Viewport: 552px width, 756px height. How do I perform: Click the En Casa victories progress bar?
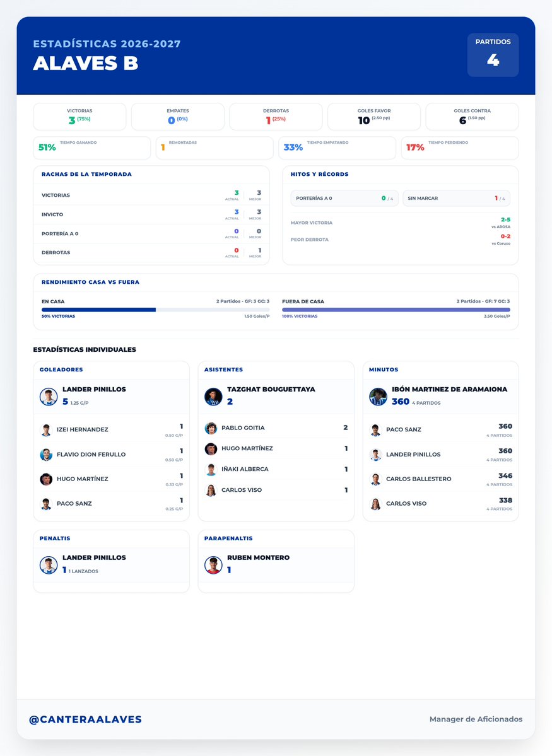[x=155, y=310]
